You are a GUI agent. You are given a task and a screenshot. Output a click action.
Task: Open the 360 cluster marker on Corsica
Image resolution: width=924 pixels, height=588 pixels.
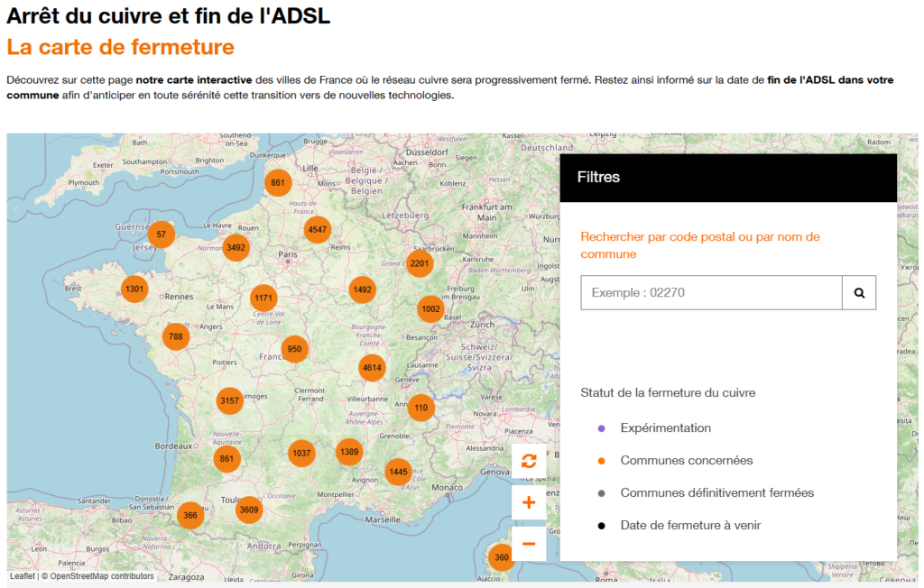[x=502, y=557]
